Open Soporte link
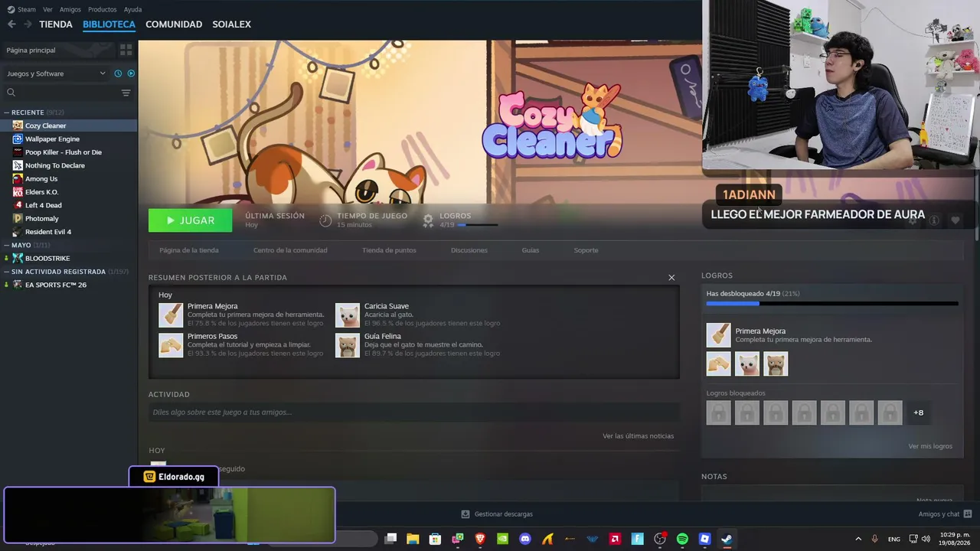 (586, 250)
